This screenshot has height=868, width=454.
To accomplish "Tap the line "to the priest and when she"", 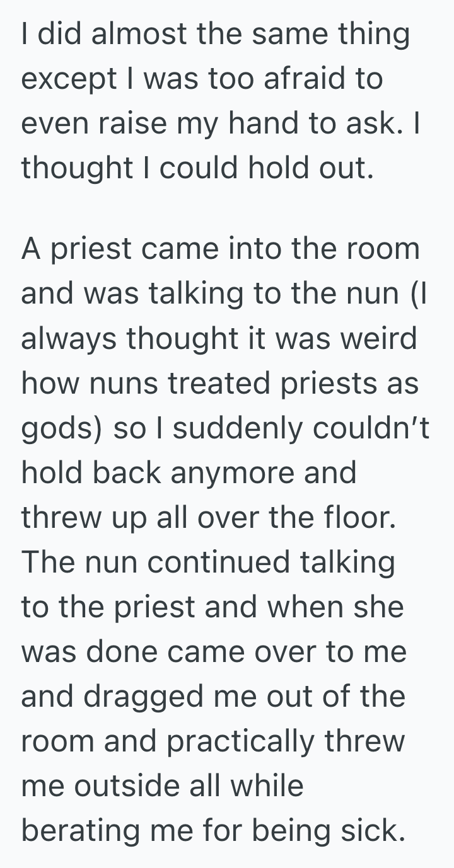I will click(212, 606).
